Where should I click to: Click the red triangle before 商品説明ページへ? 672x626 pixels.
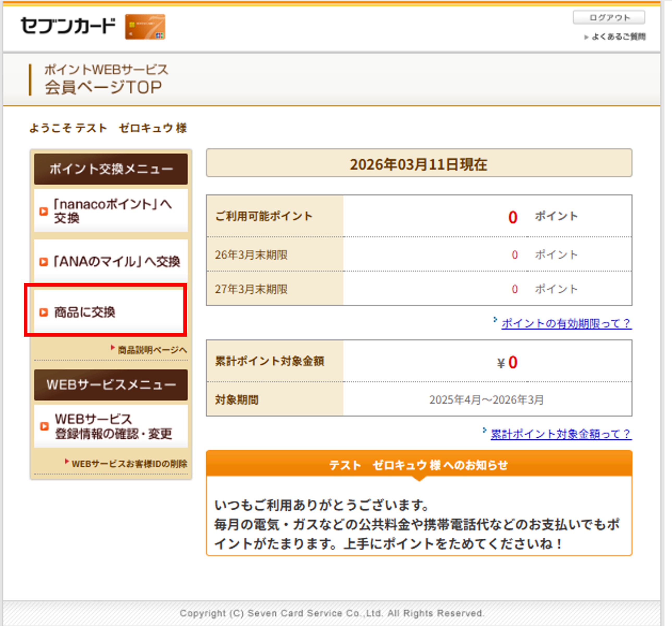tap(113, 347)
